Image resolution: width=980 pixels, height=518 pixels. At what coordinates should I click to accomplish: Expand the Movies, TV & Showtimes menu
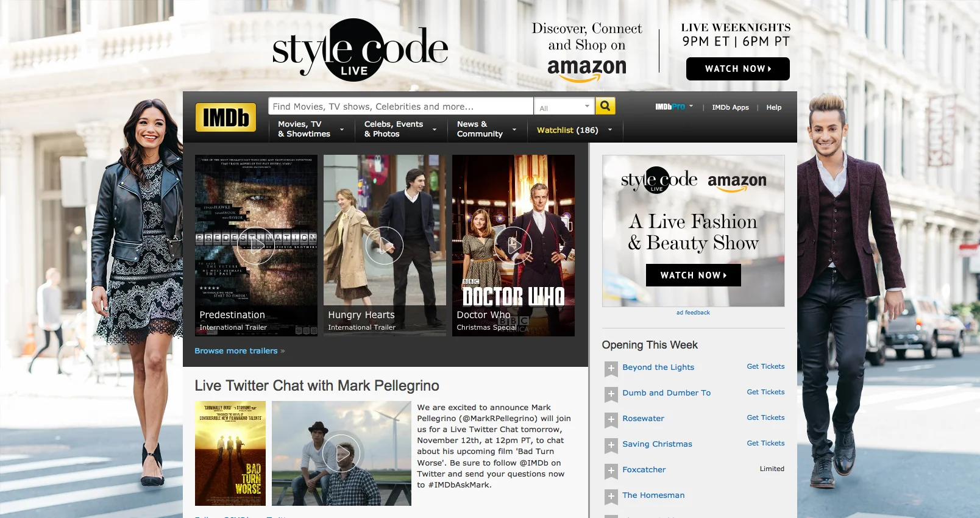(311, 129)
